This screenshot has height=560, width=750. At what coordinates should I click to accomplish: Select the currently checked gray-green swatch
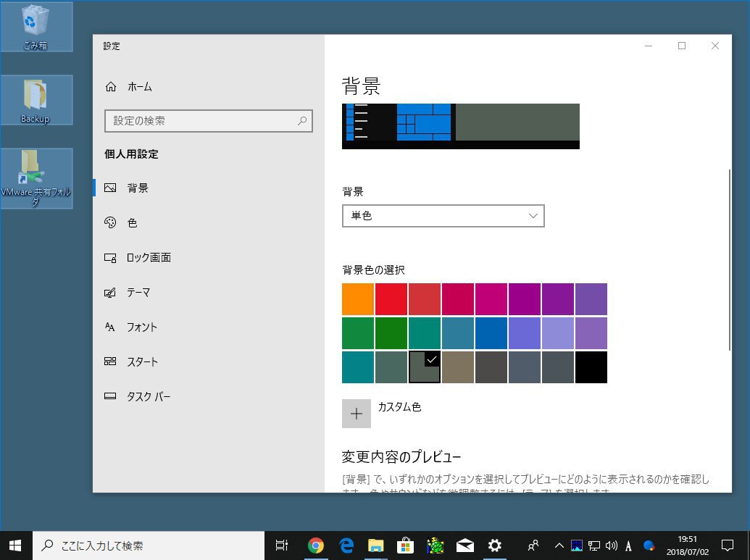tap(425, 367)
